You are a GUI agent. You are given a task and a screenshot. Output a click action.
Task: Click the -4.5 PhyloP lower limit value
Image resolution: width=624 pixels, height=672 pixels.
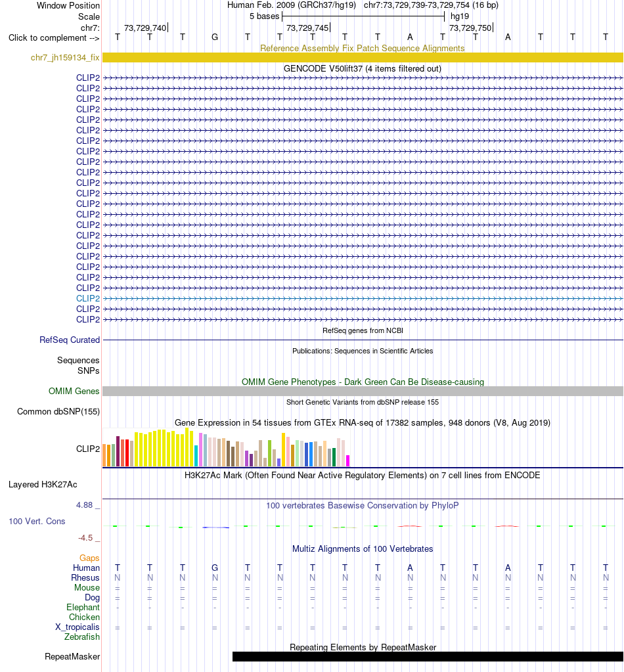pyautogui.click(x=85, y=538)
